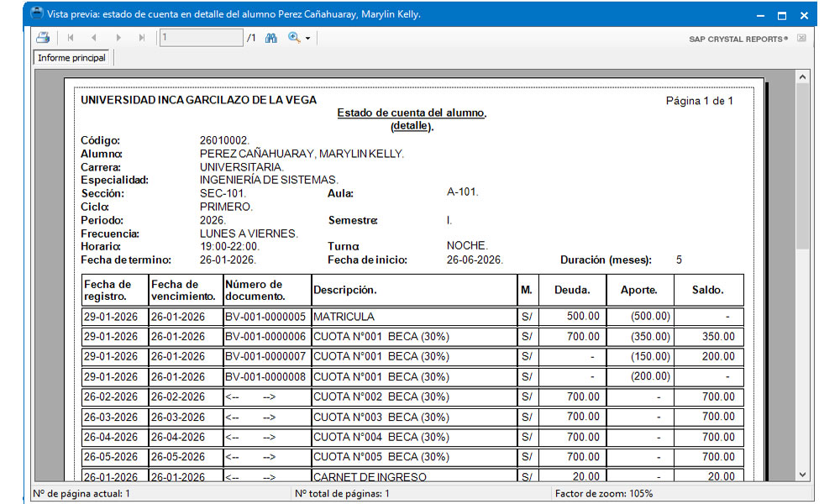Screen dimensions: 840x504
Task: Click the 20.00 deuda amount
Action: pos(585,476)
